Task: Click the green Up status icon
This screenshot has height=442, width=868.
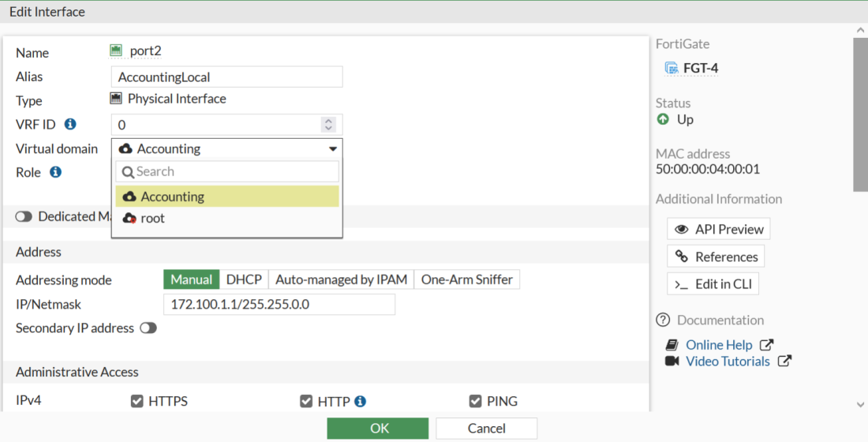Action: [x=663, y=119]
